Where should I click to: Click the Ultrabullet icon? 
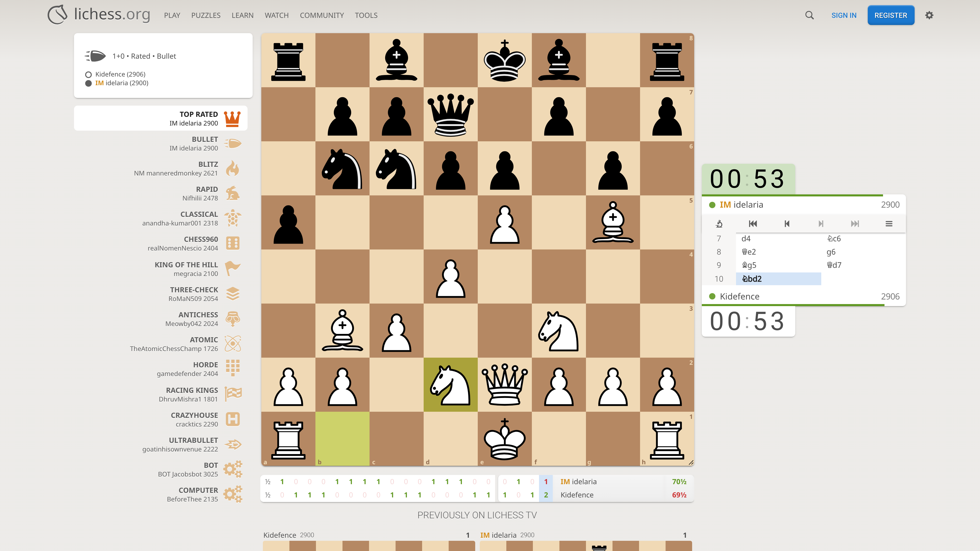(232, 444)
